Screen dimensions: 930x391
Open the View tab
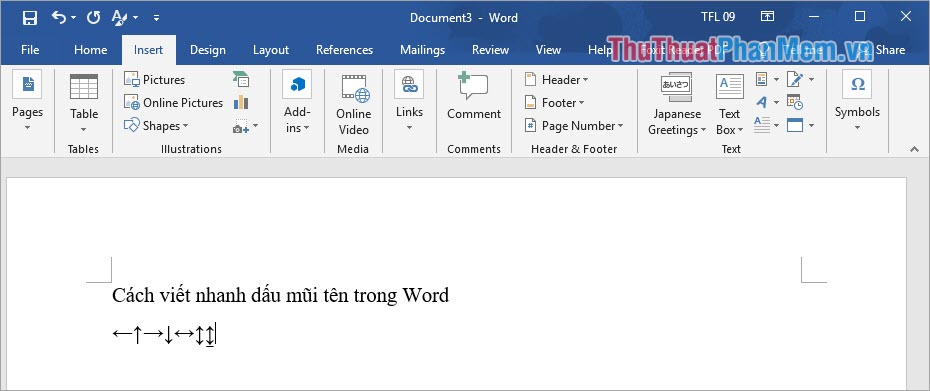point(548,50)
